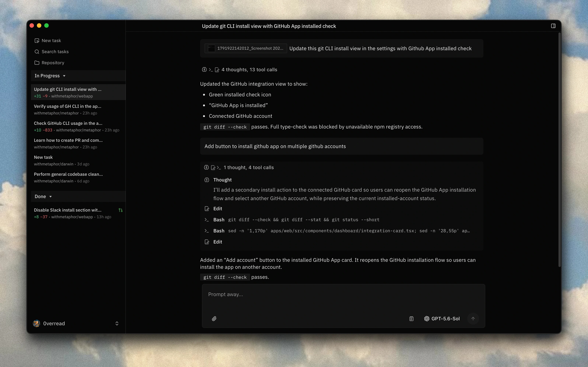Screen dimensions: 588x367
Task: Open the Overread account switcher chevrons
Action: pos(117,323)
